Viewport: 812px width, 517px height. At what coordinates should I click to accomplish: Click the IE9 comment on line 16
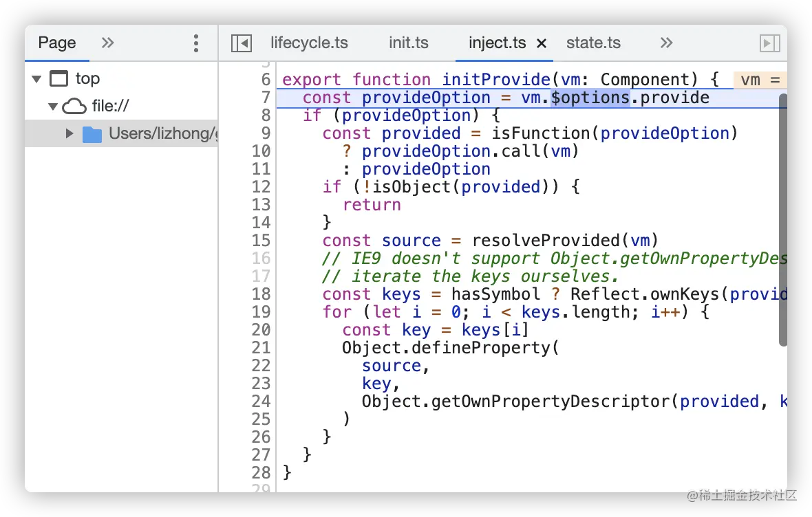click(555, 258)
